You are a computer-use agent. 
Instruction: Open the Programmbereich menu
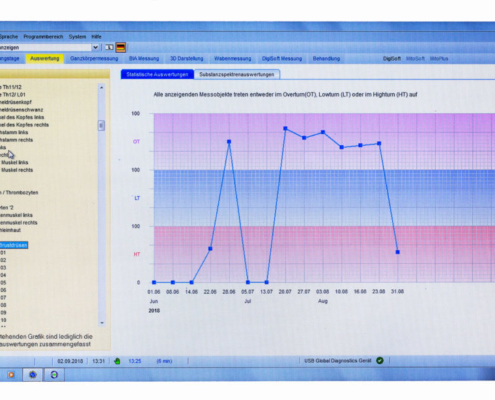click(43, 37)
